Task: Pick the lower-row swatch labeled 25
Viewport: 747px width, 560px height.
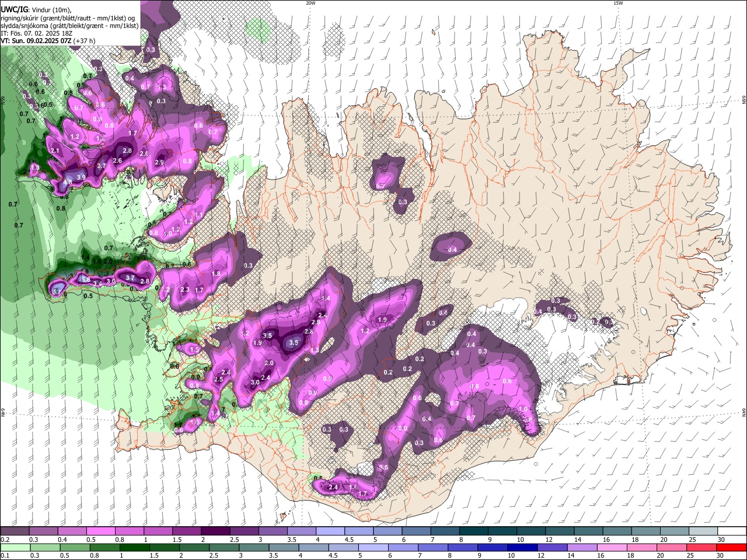Action: click(x=702, y=547)
